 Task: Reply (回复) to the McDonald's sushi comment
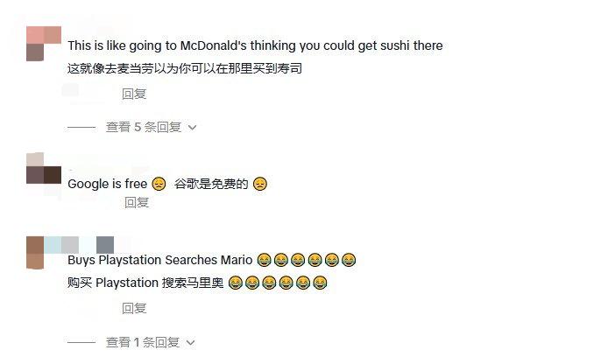pos(134,94)
